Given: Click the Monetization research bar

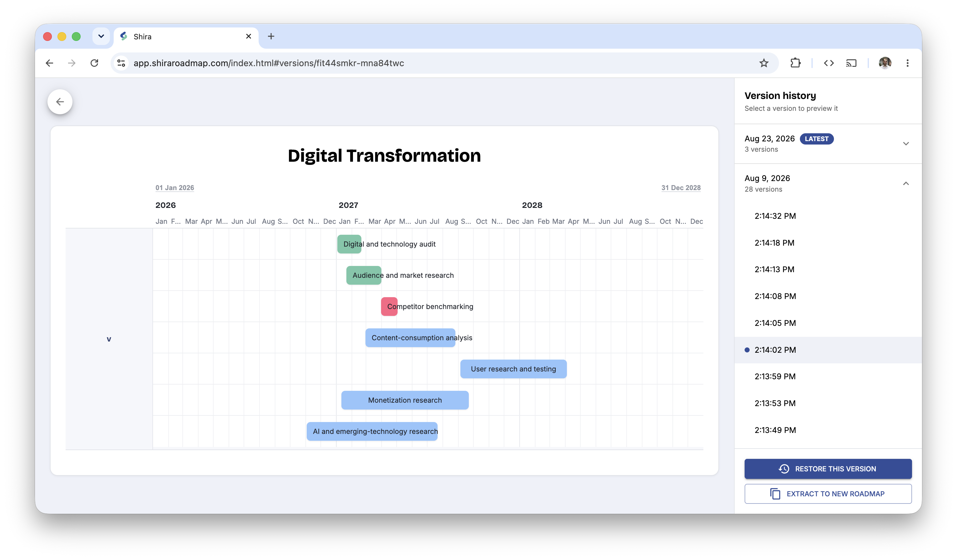Looking at the screenshot, I should pyautogui.click(x=405, y=400).
